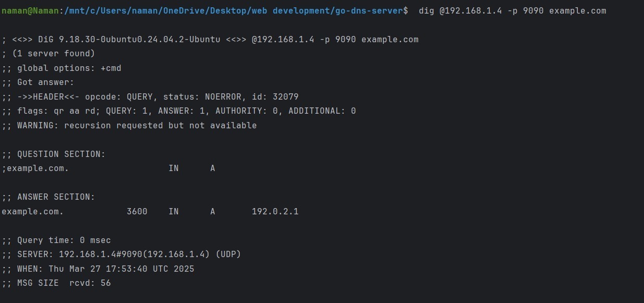The image size is (644, 303).
Task: Click ';example.com.' in the question section
Action: pos(35,168)
